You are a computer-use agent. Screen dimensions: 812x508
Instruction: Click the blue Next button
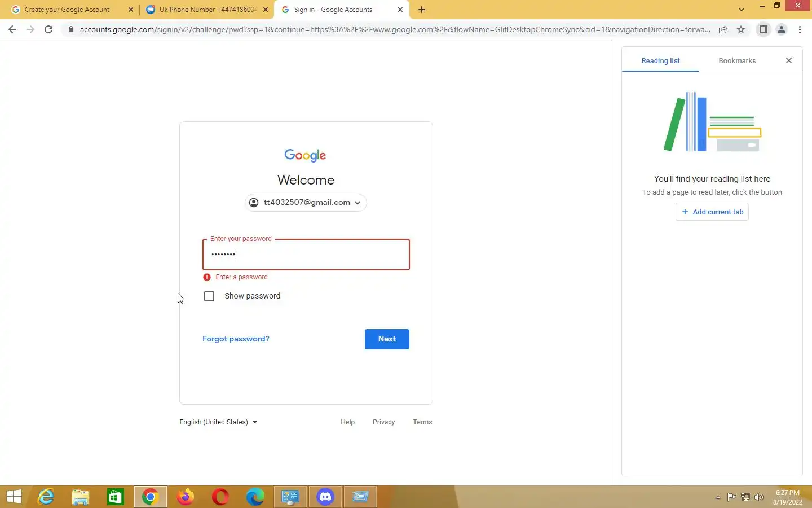pos(387,339)
